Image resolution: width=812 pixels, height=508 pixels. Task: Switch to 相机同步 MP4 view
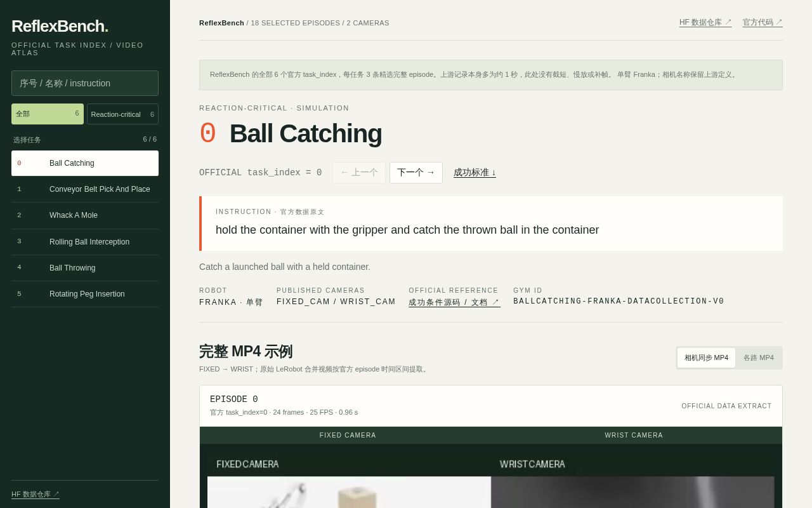point(706,358)
